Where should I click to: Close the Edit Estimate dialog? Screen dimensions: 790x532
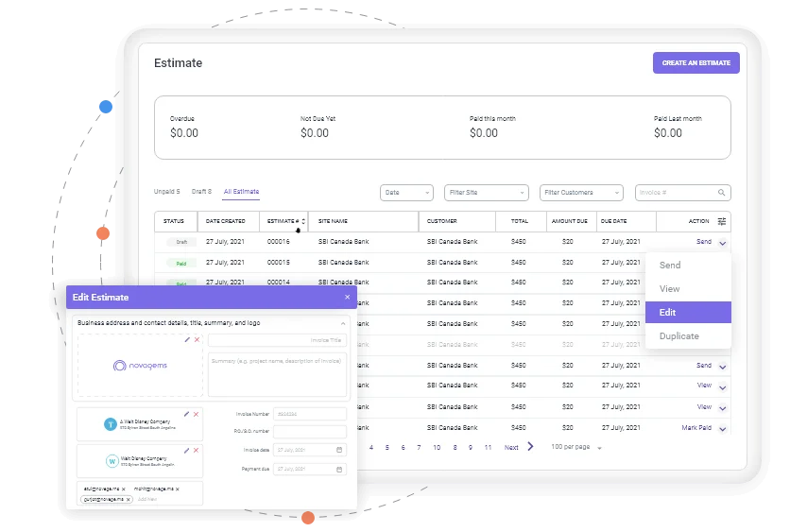click(347, 297)
